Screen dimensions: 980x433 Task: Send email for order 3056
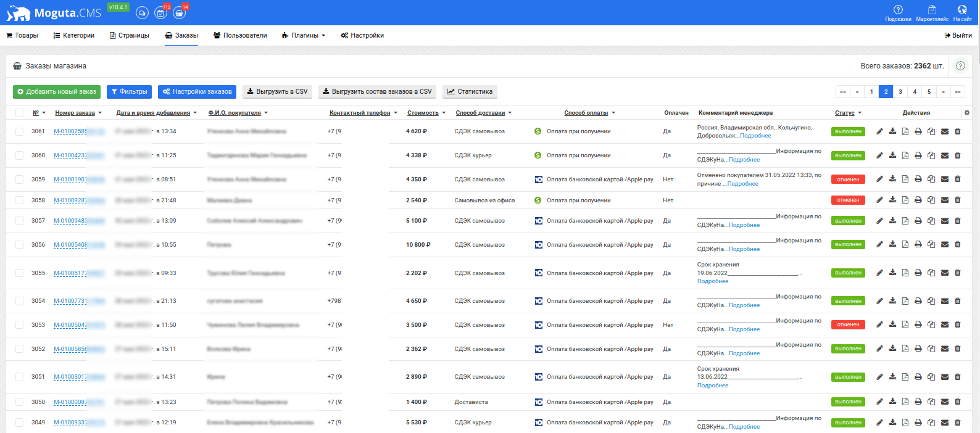(x=945, y=245)
